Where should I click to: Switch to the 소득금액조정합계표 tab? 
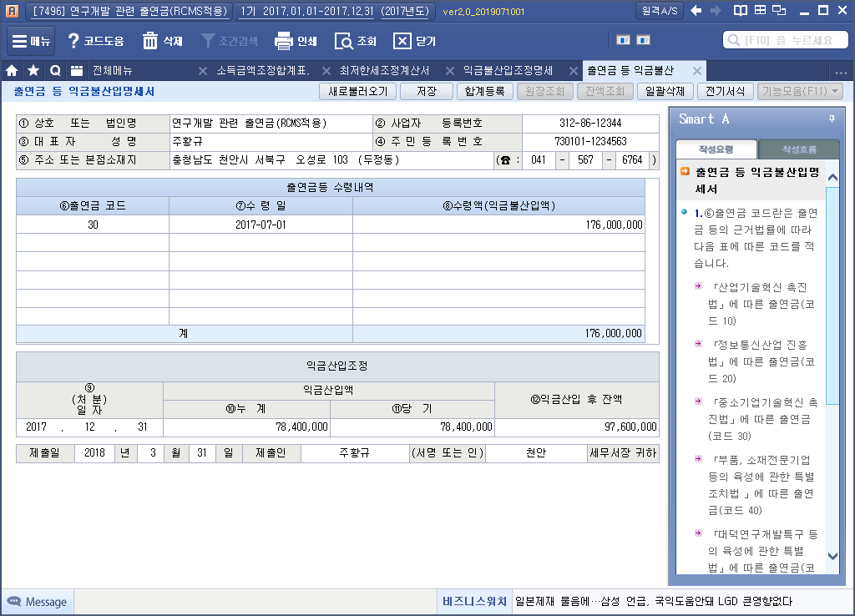tap(262, 71)
